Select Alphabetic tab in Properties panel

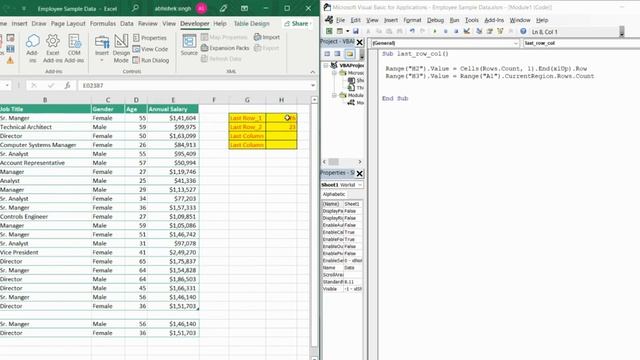(334, 194)
